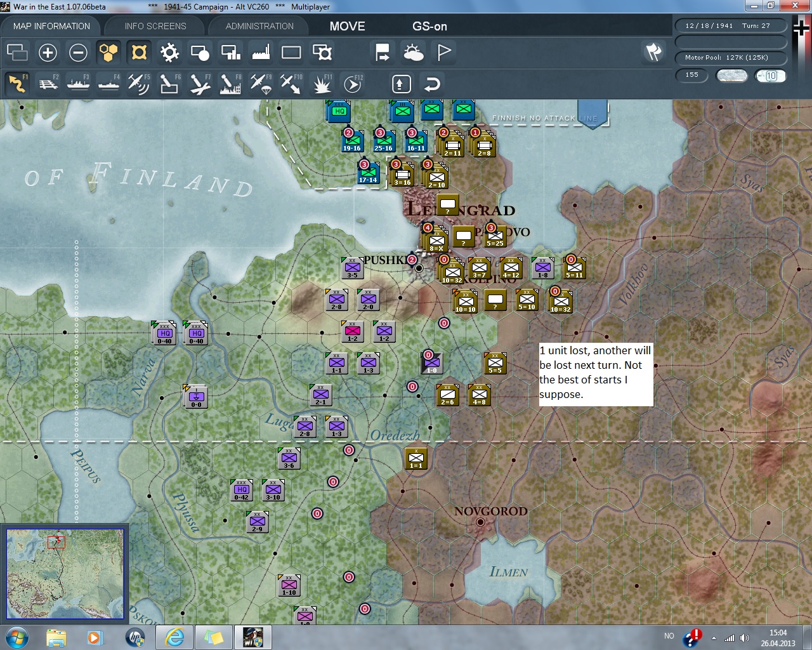Select the HQ unit labeled 0-42
Image resolution: width=812 pixels, height=650 pixels.
click(x=242, y=490)
